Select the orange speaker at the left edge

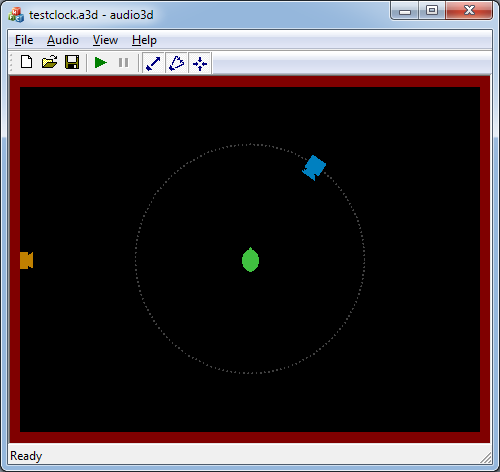point(27,260)
